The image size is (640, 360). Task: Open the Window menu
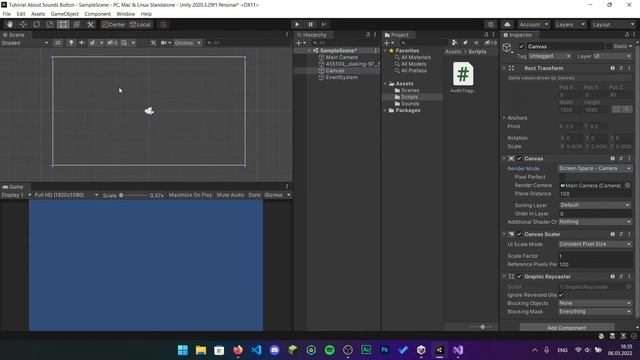[x=125, y=14]
